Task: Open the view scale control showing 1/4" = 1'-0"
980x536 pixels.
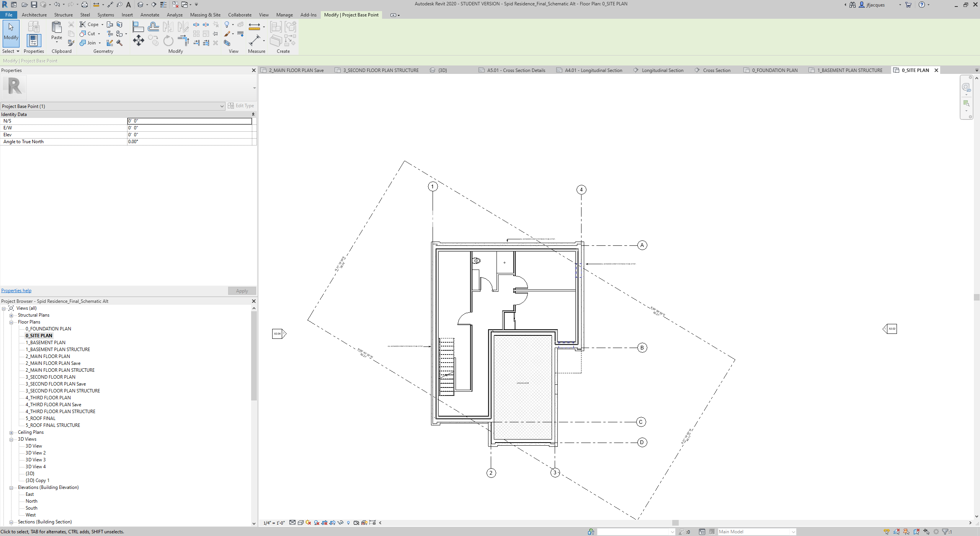Action: (274, 523)
